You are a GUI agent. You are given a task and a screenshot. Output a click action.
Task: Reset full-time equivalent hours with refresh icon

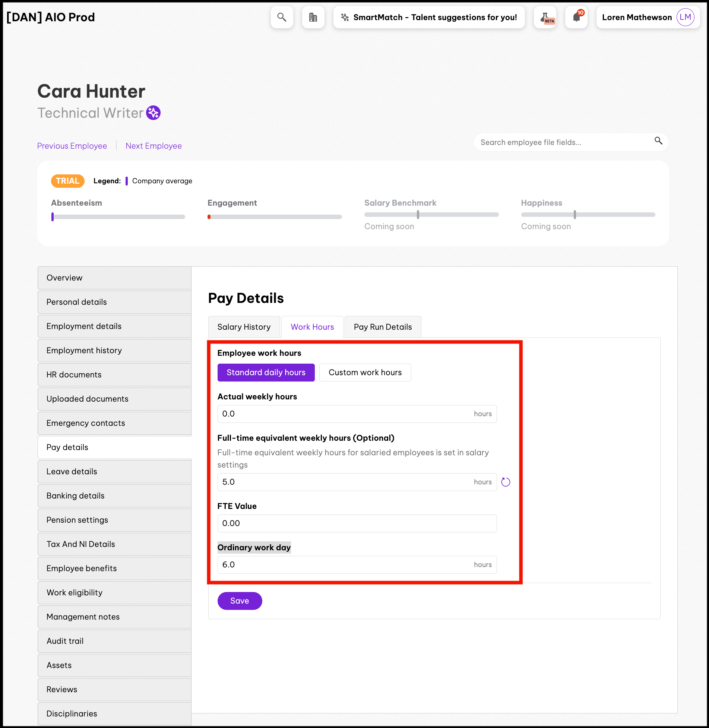(506, 482)
